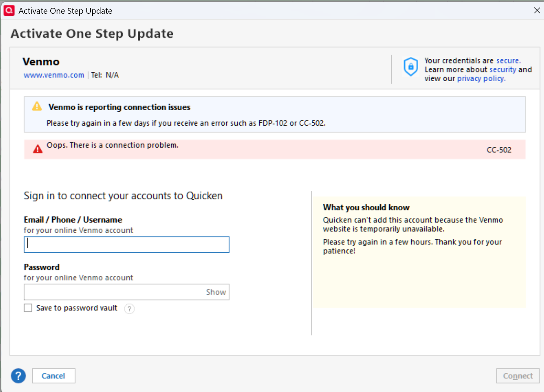
Task: Click the security shield lock icon
Action: [411, 67]
